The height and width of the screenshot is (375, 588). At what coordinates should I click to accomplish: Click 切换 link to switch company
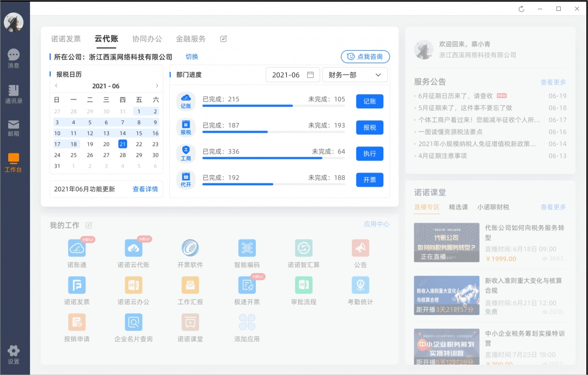tap(192, 57)
